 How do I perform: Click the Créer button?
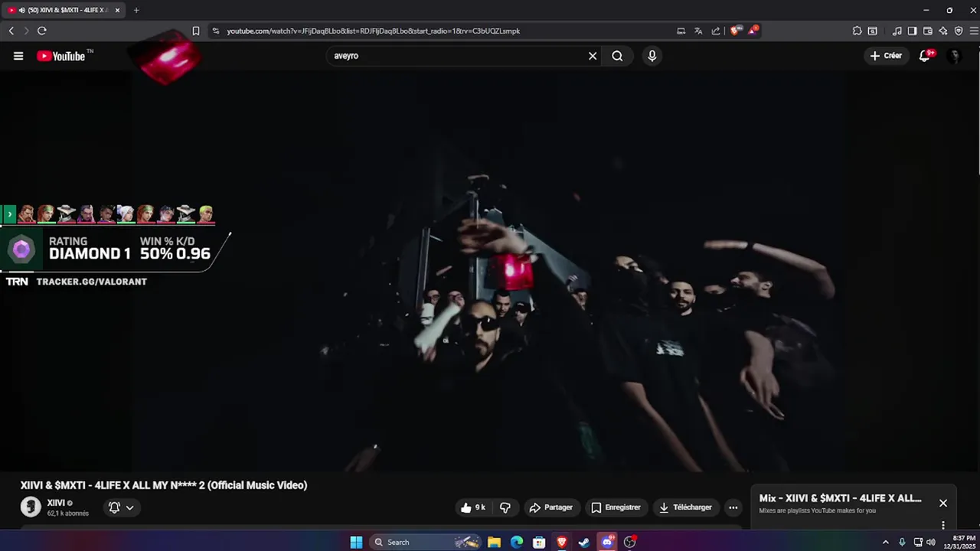tap(886, 56)
